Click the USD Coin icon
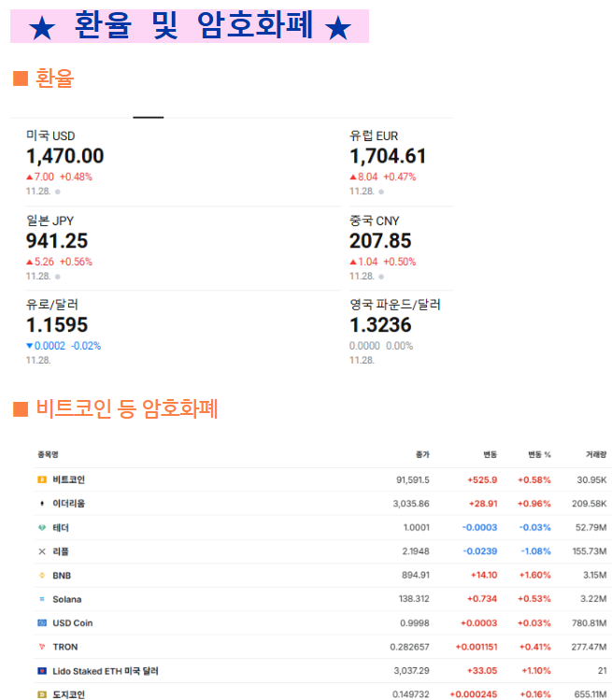Screen dimensions: 612x700 (x=41, y=623)
